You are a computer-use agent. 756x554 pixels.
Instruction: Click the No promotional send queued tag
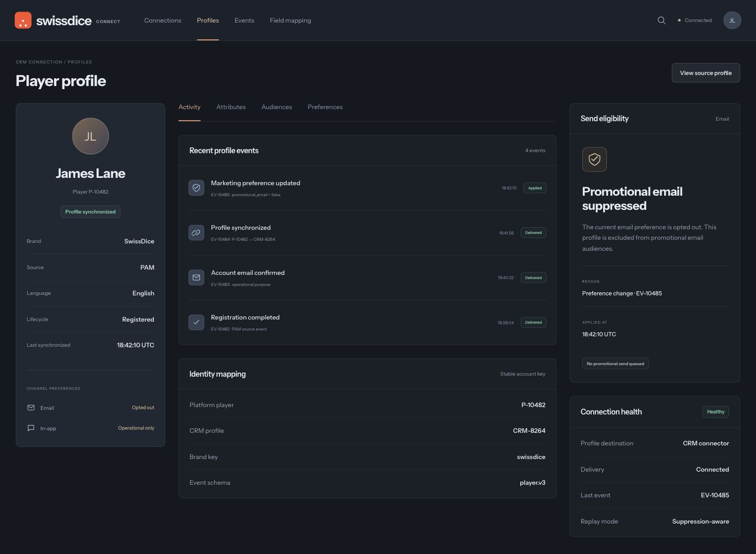(x=615, y=364)
